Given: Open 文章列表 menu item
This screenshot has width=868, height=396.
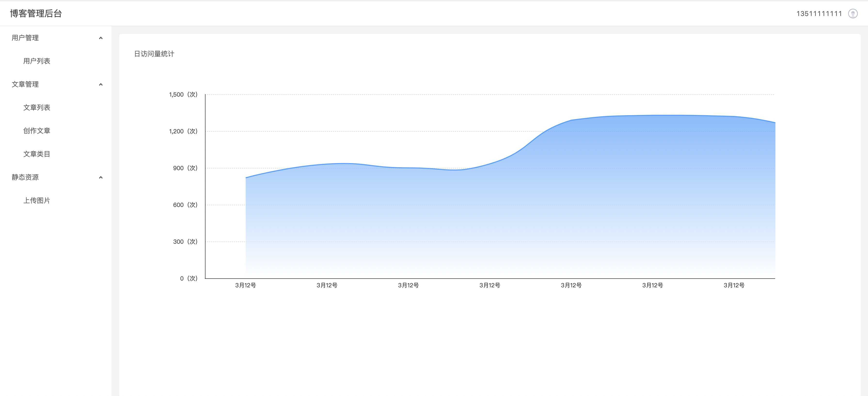Looking at the screenshot, I should [55, 107].
